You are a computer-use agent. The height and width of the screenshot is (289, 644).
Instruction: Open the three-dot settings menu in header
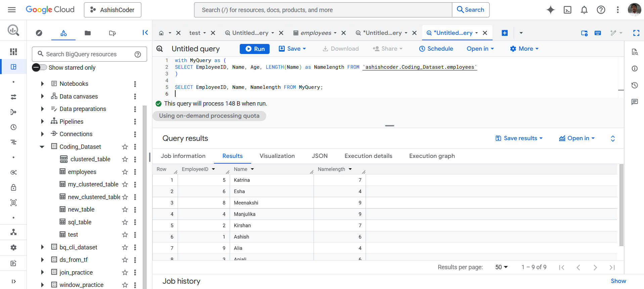coord(617,10)
